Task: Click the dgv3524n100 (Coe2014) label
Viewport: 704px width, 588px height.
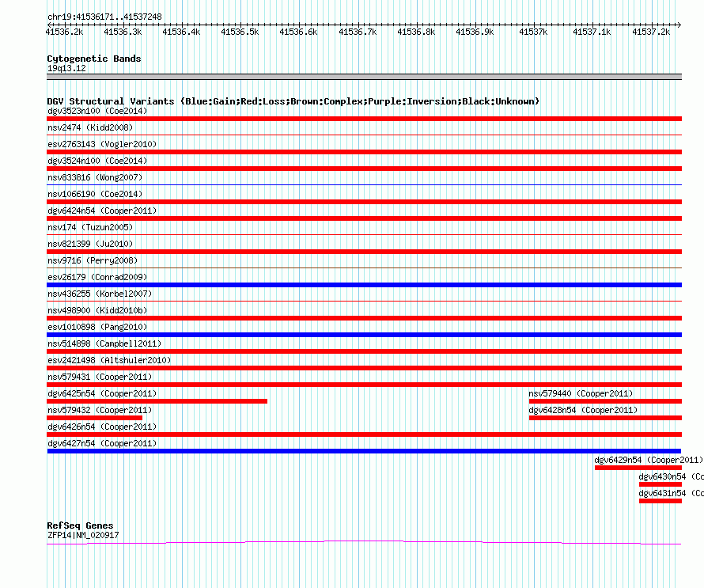Action: coord(97,161)
